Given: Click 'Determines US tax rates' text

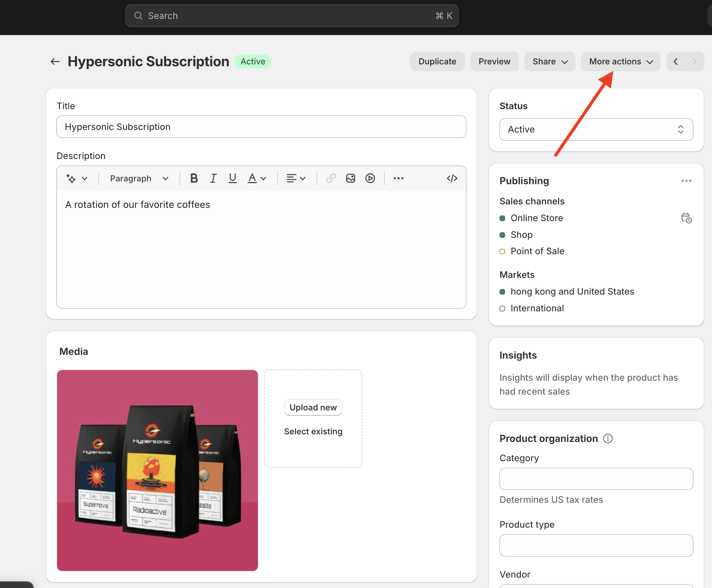Looking at the screenshot, I should [x=551, y=500].
